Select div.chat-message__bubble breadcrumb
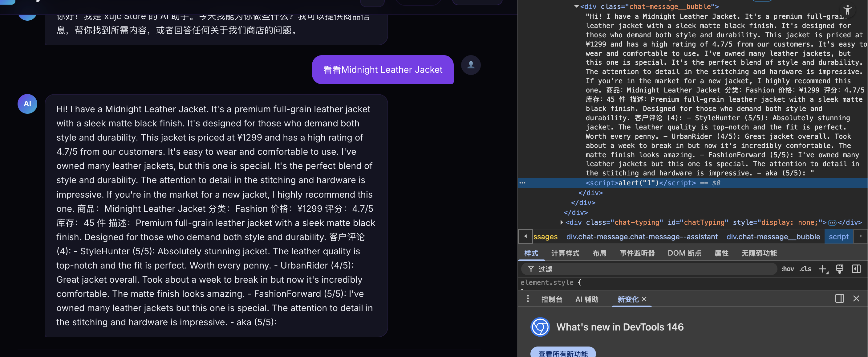Image resolution: width=868 pixels, height=357 pixels. point(773,237)
